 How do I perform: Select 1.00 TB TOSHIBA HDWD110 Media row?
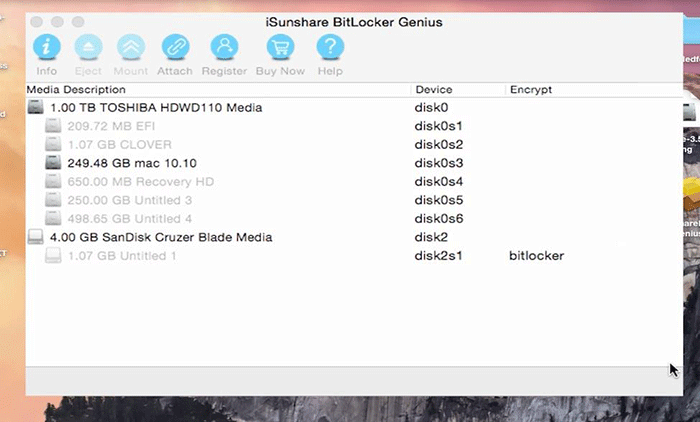point(156,108)
